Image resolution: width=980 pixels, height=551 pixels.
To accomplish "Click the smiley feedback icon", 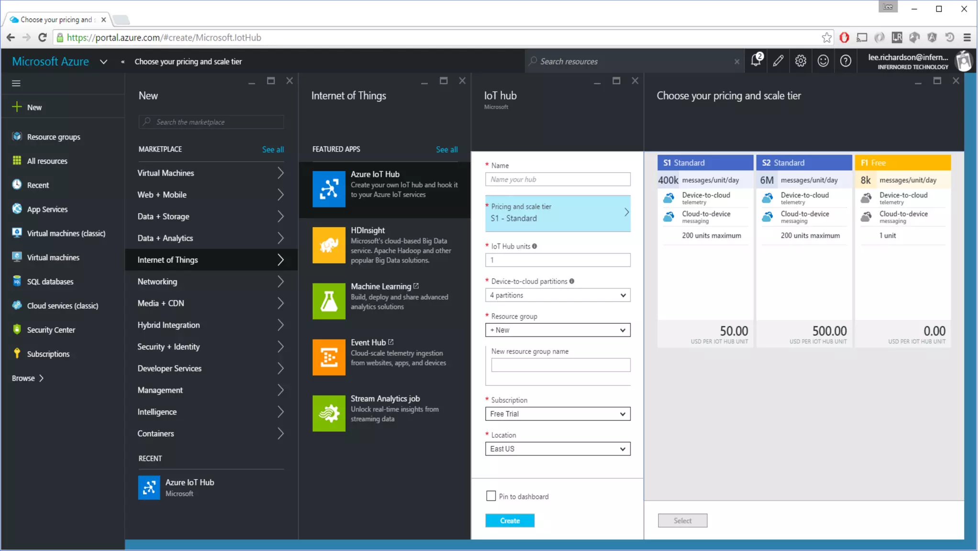I will (x=823, y=61).
